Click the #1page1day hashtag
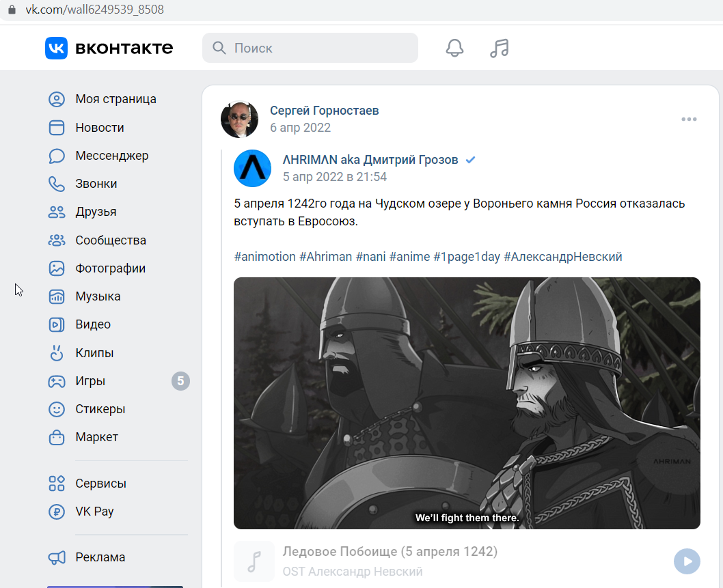723x588 pixels. click(x=467, y=257)
